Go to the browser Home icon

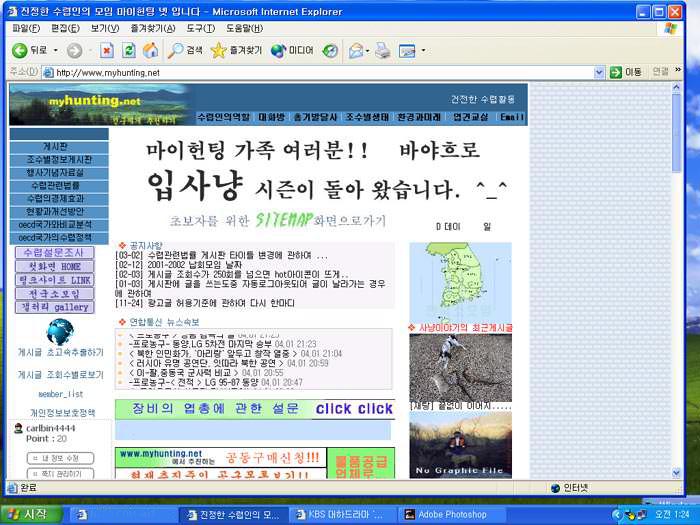coord(150,50)
